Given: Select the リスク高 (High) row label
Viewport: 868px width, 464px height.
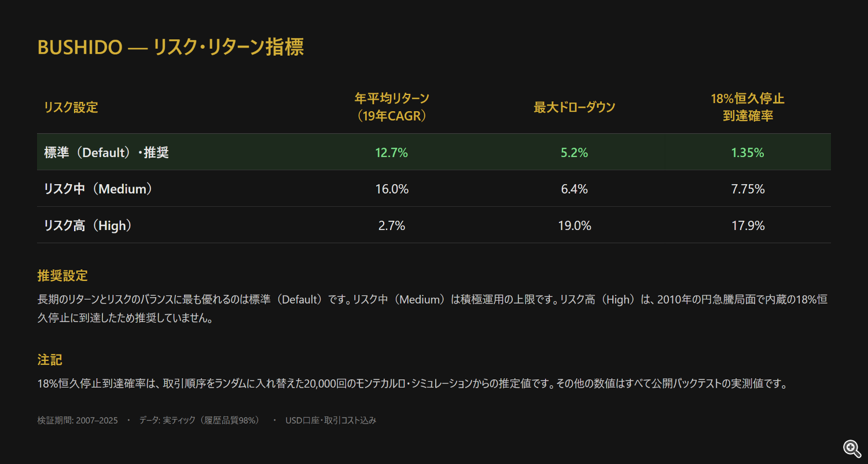Looking at the screenshot, I should (88, 225).
